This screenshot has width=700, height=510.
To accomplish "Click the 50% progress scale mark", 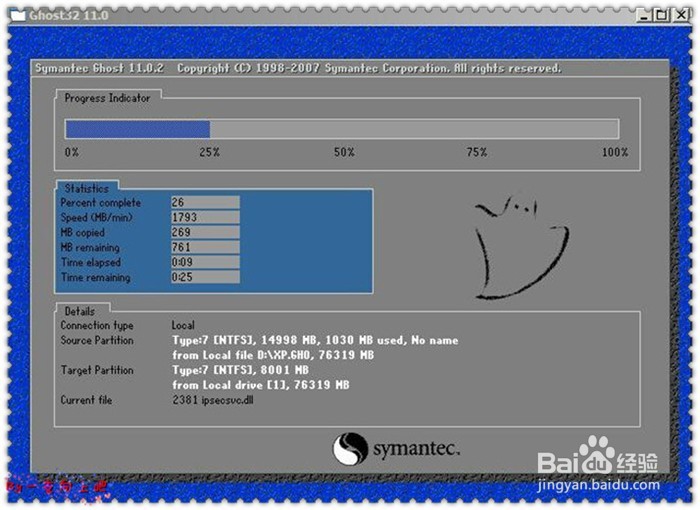I will [x=344, y=152].
